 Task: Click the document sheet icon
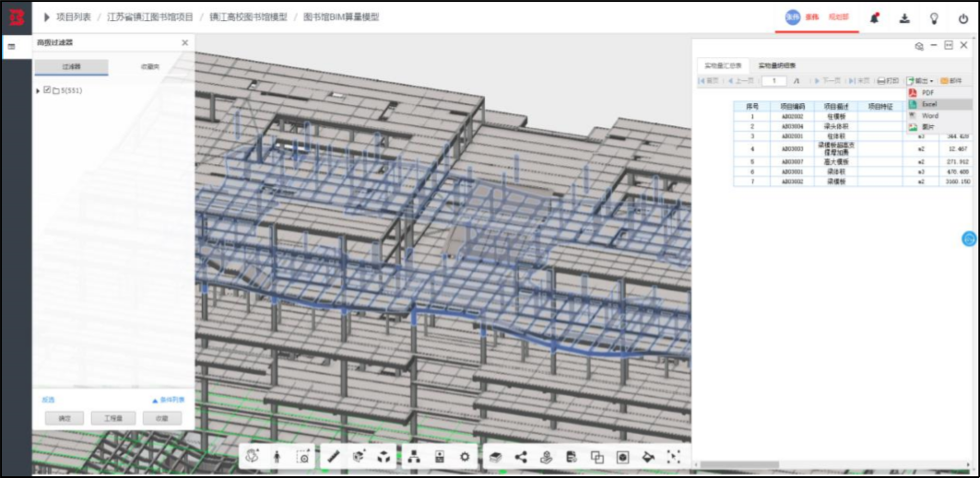click(572, 457)
